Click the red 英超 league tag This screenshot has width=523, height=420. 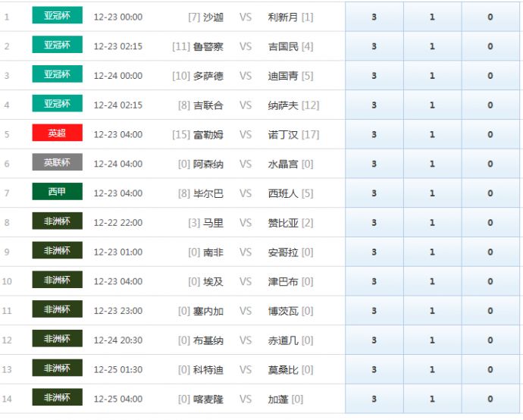(x=57, y=133)
